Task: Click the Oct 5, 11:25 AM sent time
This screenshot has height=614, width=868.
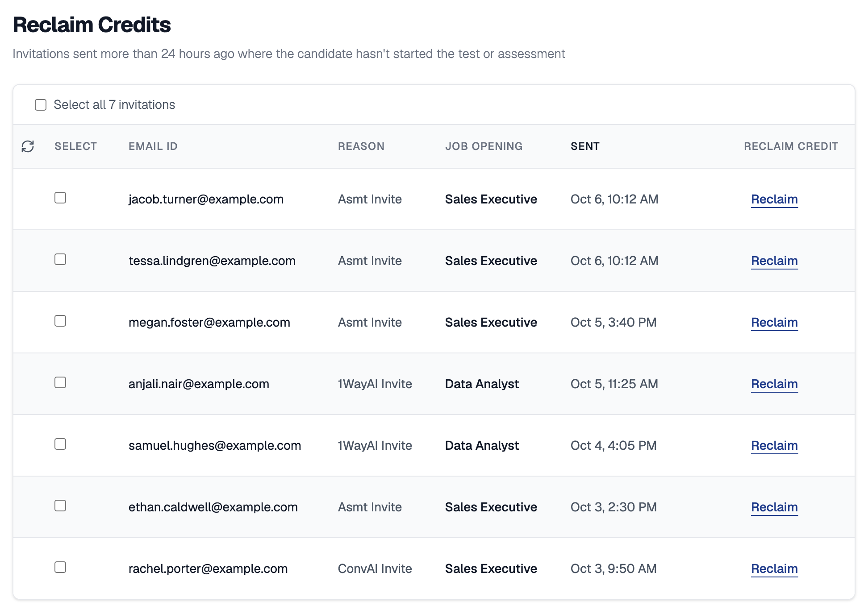Action: click(614, 384)
